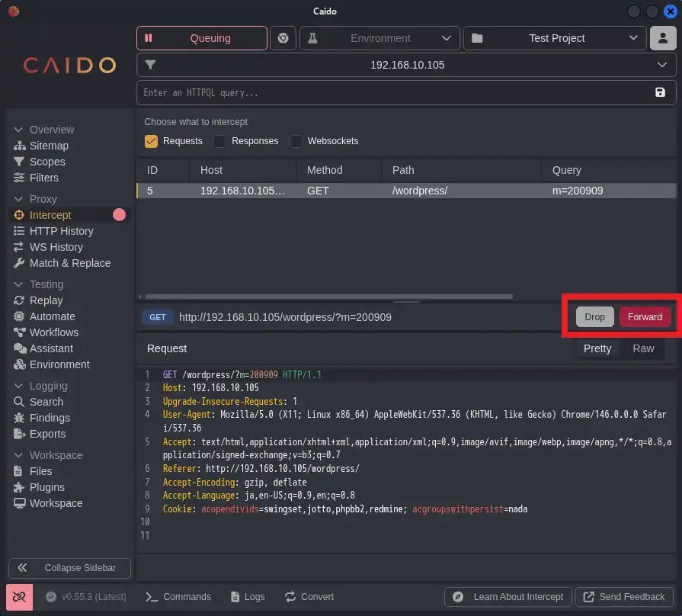Enable the Responses intercept checkbox
The height and width of the screenshot is (616, 682).
(x=219, y=141)
